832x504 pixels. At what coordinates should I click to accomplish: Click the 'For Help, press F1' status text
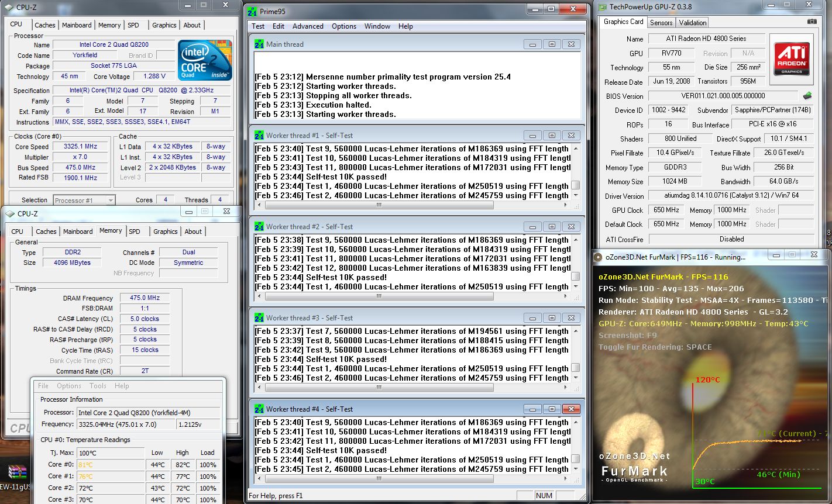pyautogui.click(x=276, y=496)
